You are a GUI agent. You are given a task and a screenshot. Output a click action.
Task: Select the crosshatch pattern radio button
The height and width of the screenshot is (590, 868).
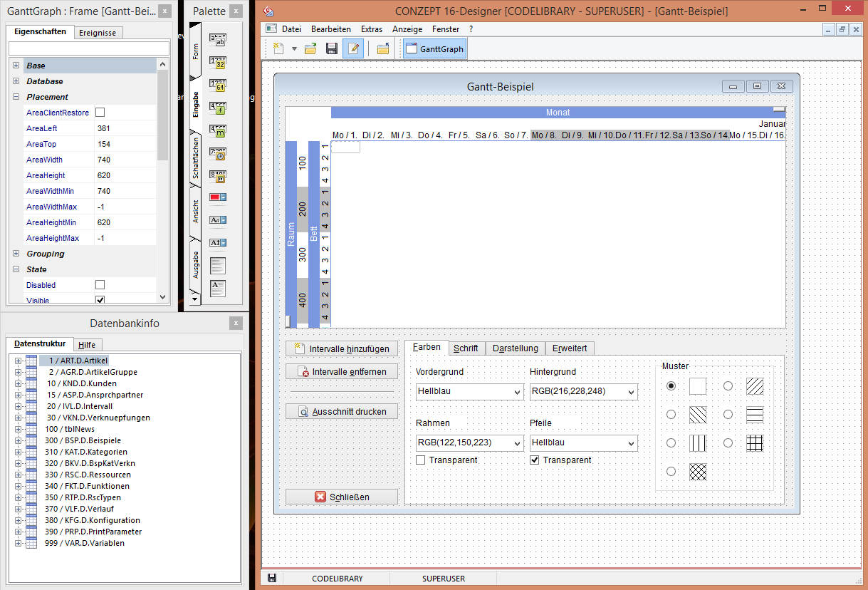coord(671,471)
